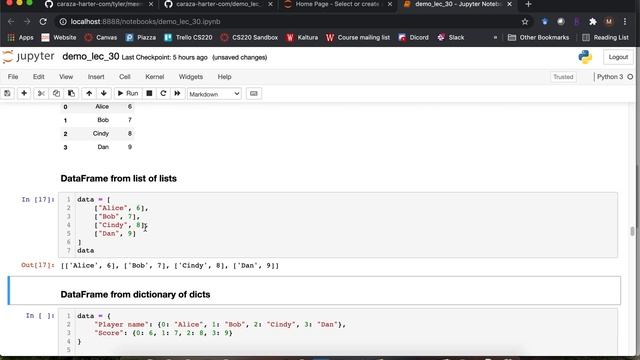Click the Logout button

coord(618,57)
